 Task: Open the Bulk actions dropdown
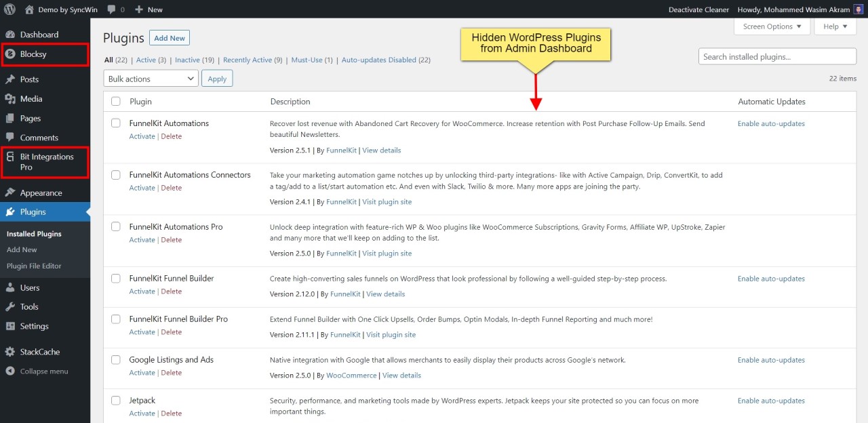150,79
